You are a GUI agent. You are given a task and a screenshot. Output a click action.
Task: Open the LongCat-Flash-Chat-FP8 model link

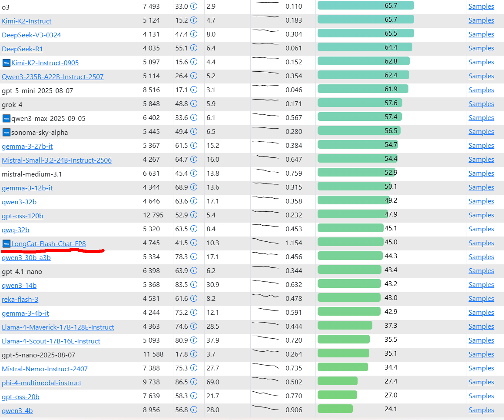(x=49, y=244)
